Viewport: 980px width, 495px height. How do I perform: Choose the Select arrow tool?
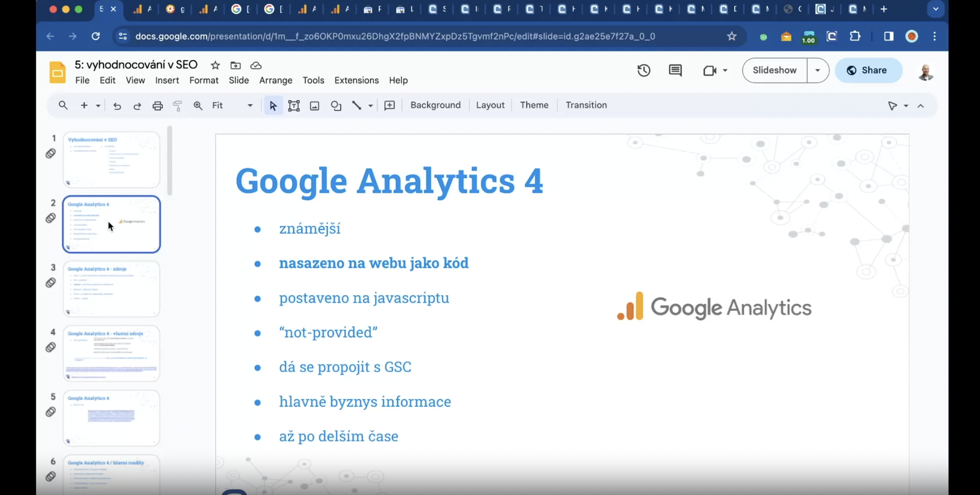coord(273,106)
